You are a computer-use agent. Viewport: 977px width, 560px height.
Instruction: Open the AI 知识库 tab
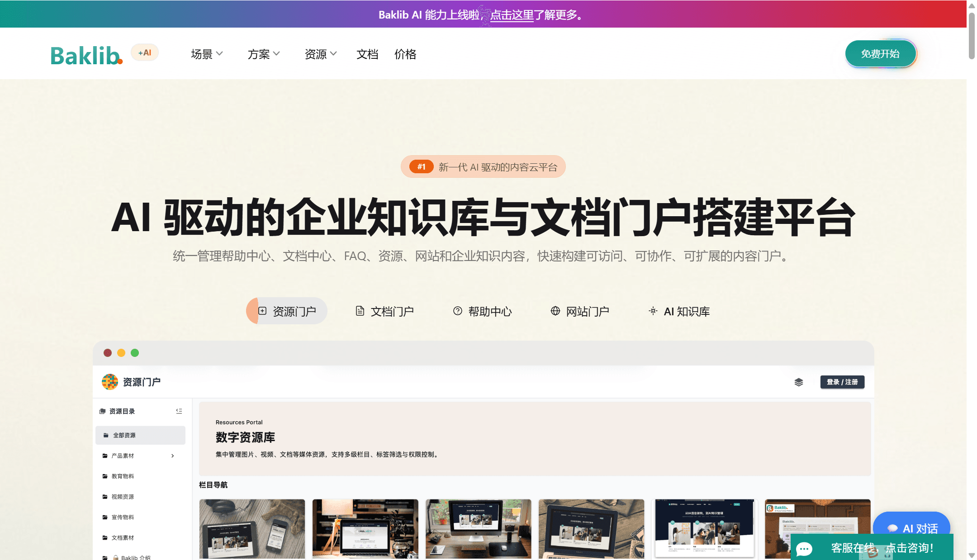pyautogui.click(x=679, y=311)
